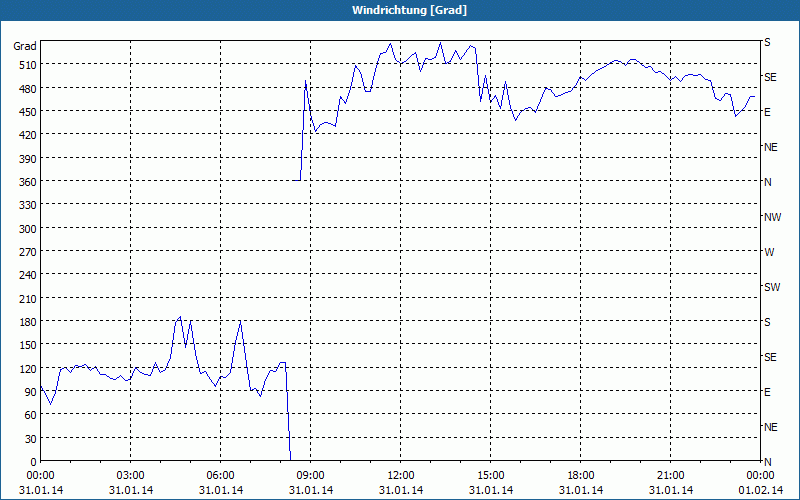Select the NE compass label at the 30 level
Screen dimensions: 800x500
coord(771,427)
